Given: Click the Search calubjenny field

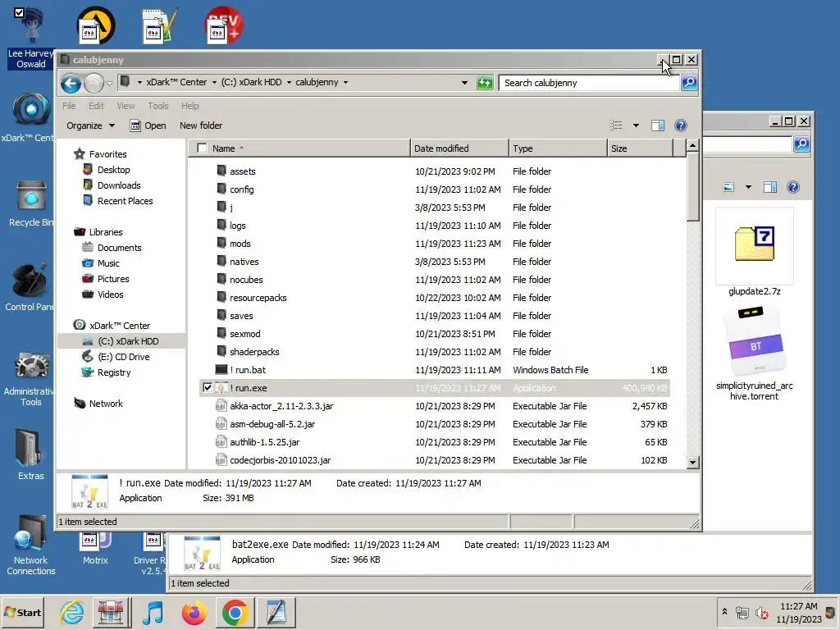Looking at the screenshot, I should pos(590,83).
